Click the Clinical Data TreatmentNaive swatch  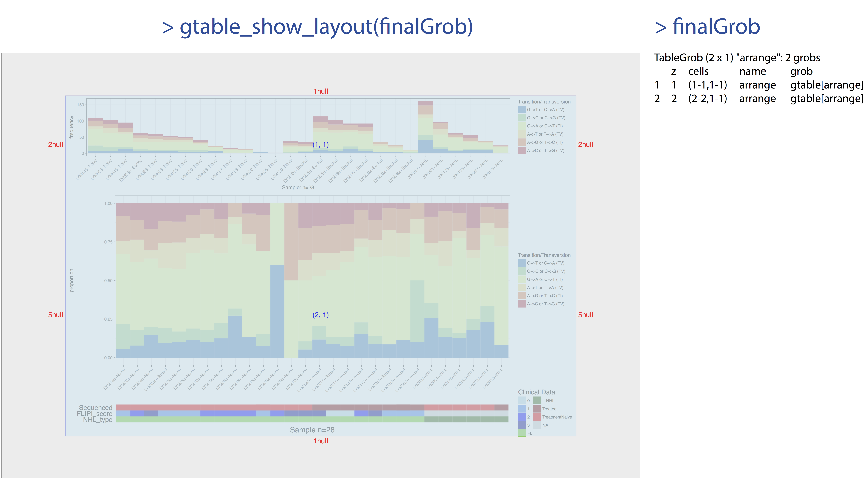537,417
